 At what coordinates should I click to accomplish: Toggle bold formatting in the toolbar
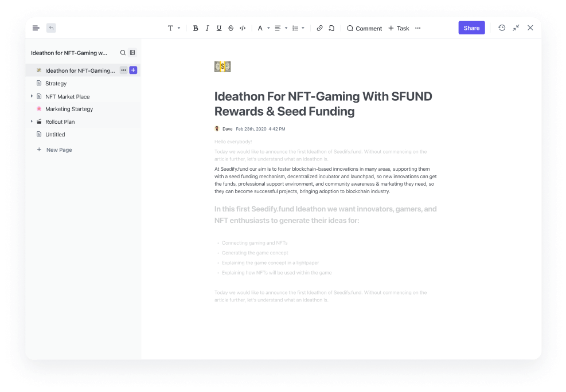[x=196, y=28]
